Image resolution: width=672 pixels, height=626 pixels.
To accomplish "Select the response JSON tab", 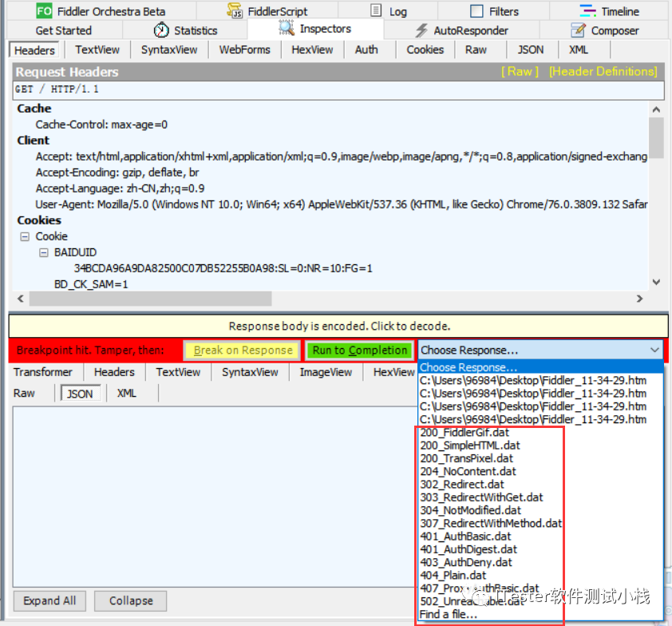I will [80, 393].
